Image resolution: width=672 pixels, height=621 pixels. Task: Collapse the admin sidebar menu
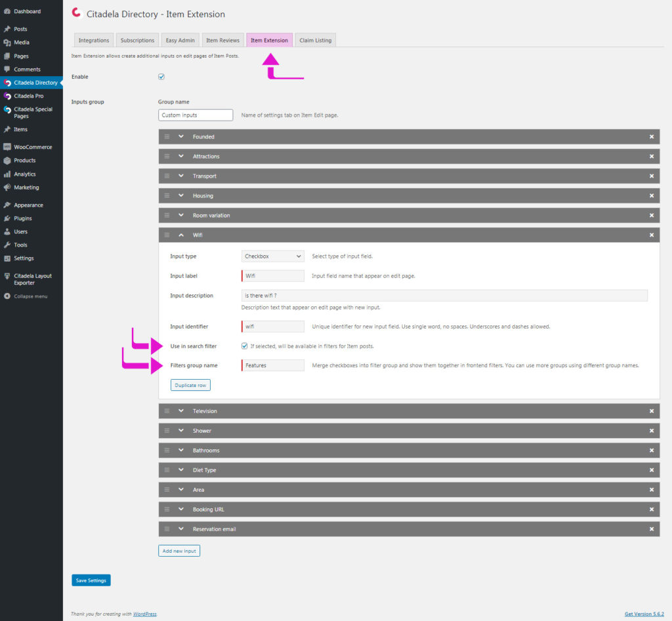26,296
